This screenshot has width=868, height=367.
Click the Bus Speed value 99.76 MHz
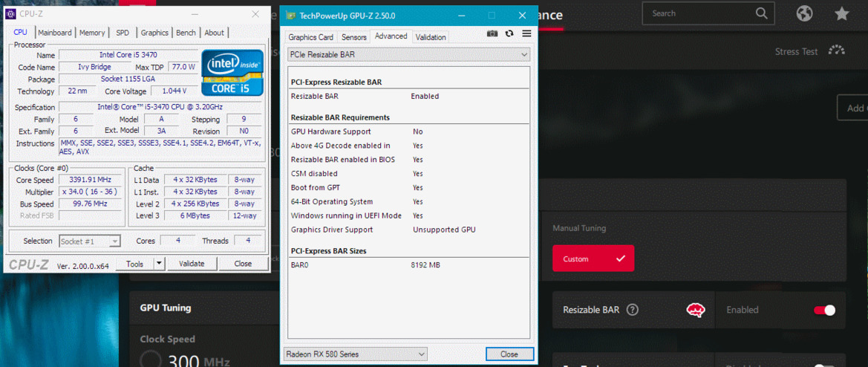(91, 204)
